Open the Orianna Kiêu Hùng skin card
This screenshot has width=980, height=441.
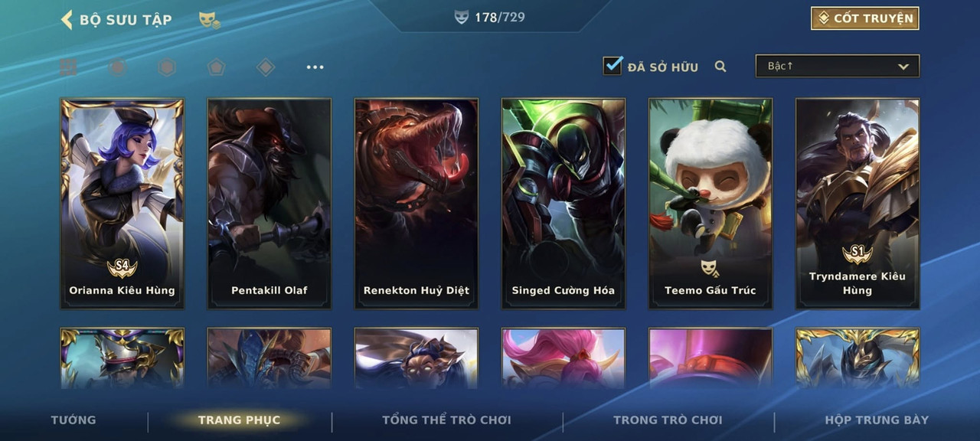click(x=122, y=204)
